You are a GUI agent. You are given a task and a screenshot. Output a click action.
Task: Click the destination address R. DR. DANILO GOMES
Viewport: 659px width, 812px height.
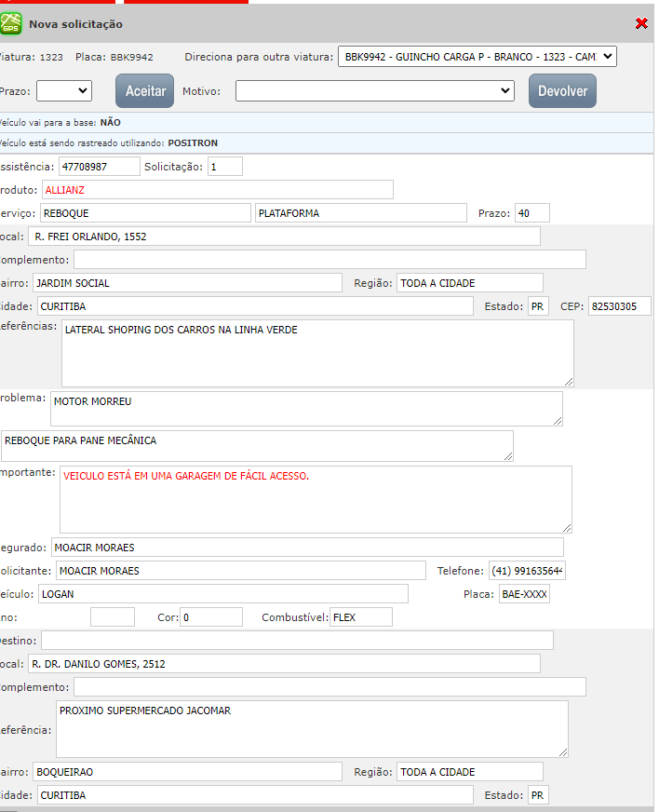pos(284,664)
